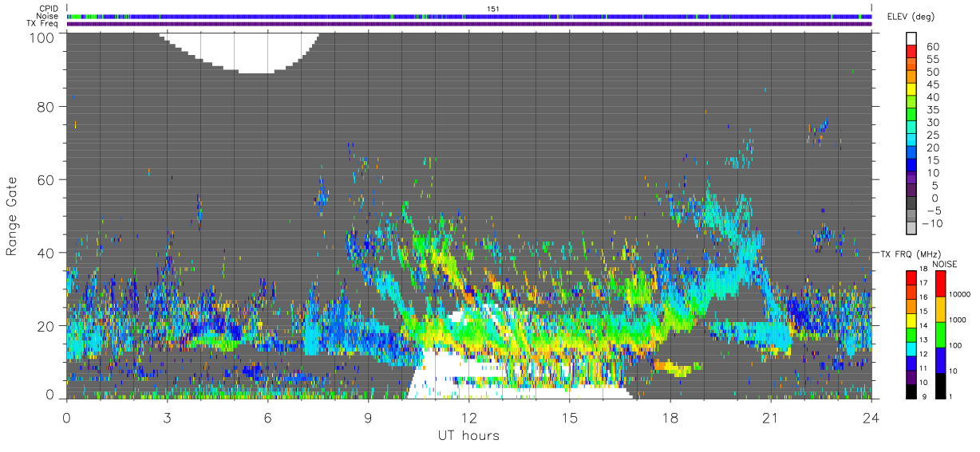Click the green ELEV swatch between 35 and 30
This screenshot has height=452, width=980.
coord(911,114)
